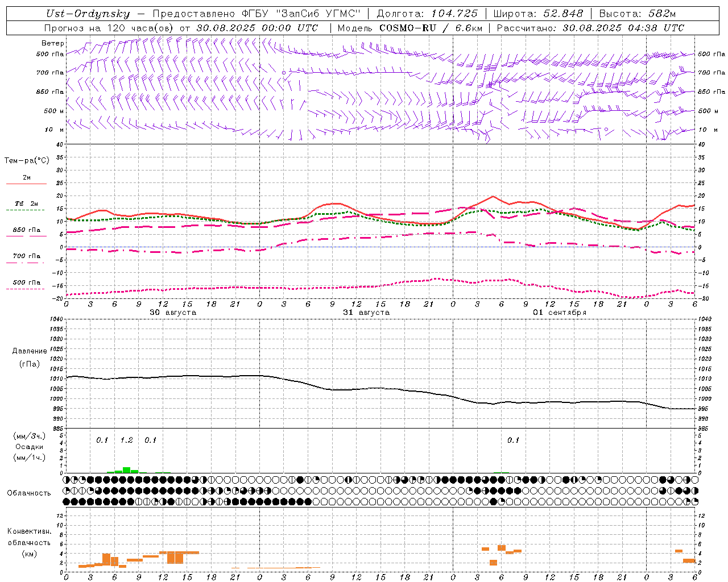Click the 'Конвективн.' convective cloud label
728x582 pixels.
(30, 531)
